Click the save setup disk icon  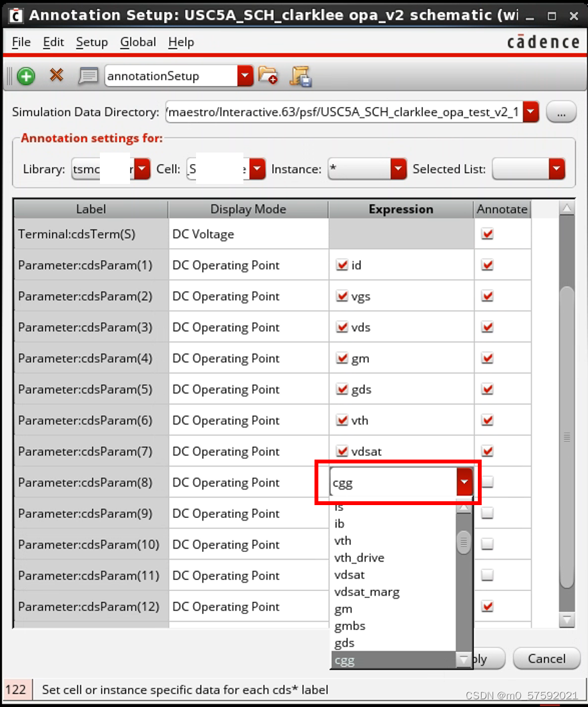(x=300, y=76)
